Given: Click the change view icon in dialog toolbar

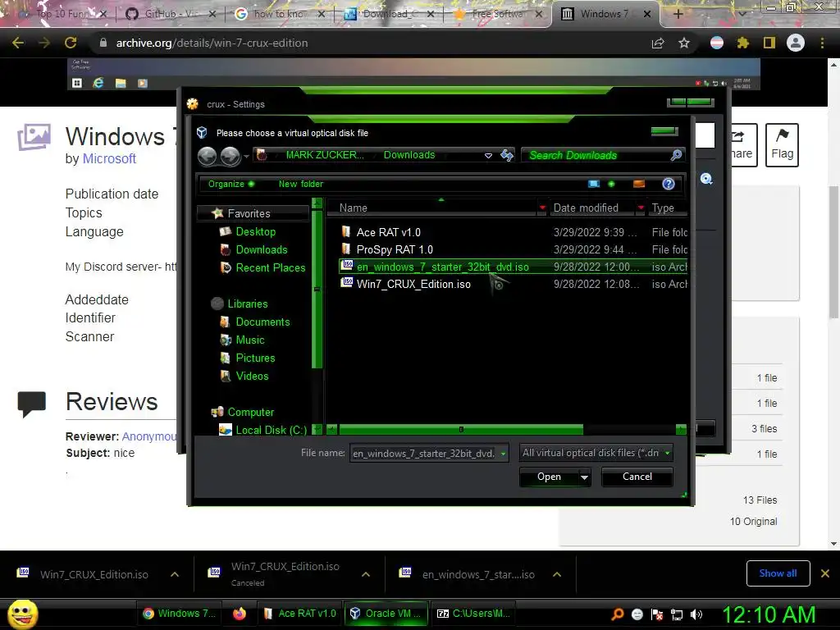Looking at the screenshot, I should tap(594, 184).
